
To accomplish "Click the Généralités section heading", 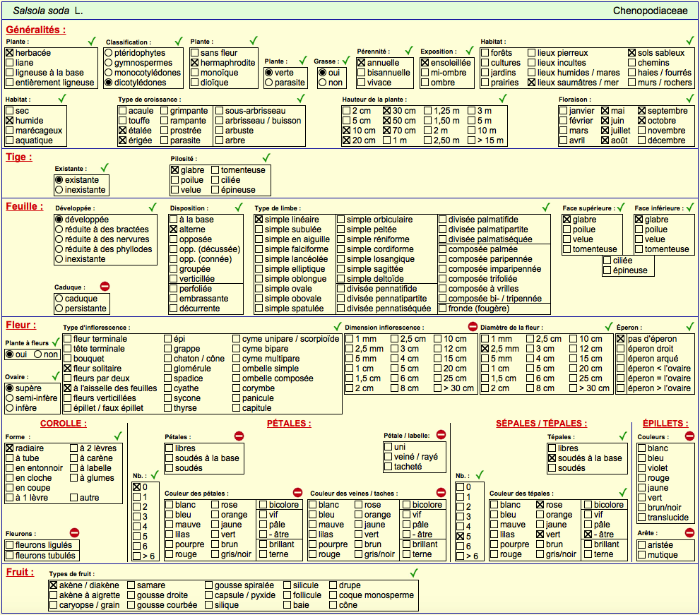I will [36, 30].
